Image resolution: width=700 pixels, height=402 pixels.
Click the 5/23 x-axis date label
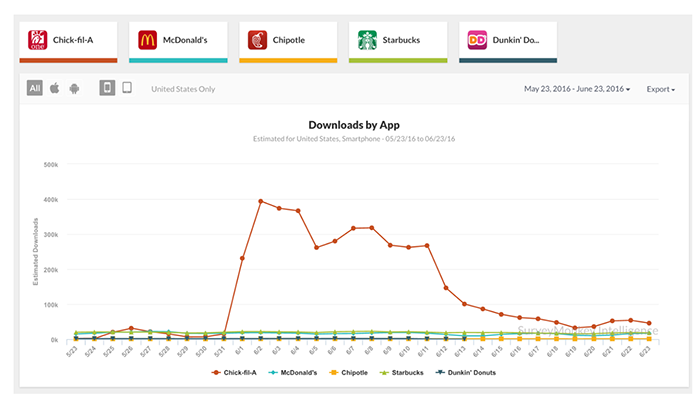[71, 351]
